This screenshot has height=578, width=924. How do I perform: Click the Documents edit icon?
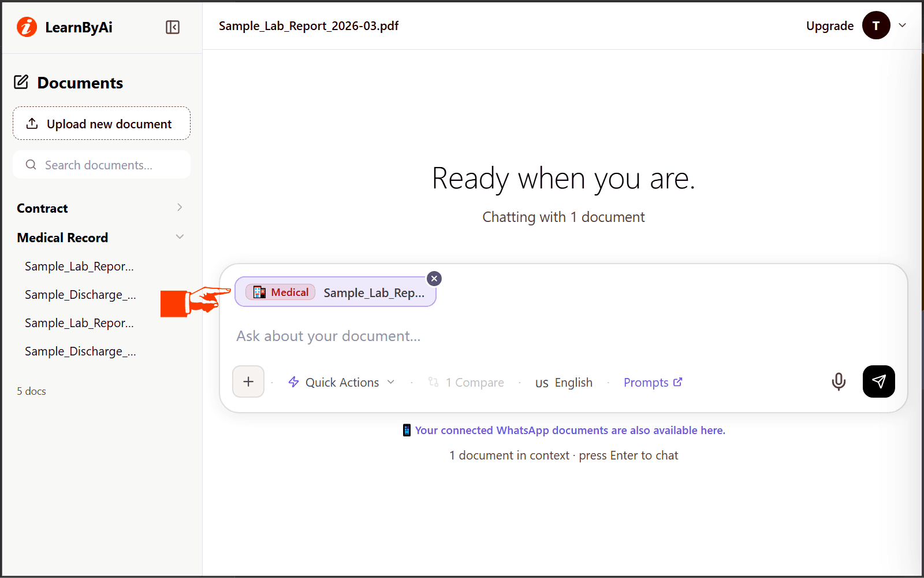click(x=21, y=82)
